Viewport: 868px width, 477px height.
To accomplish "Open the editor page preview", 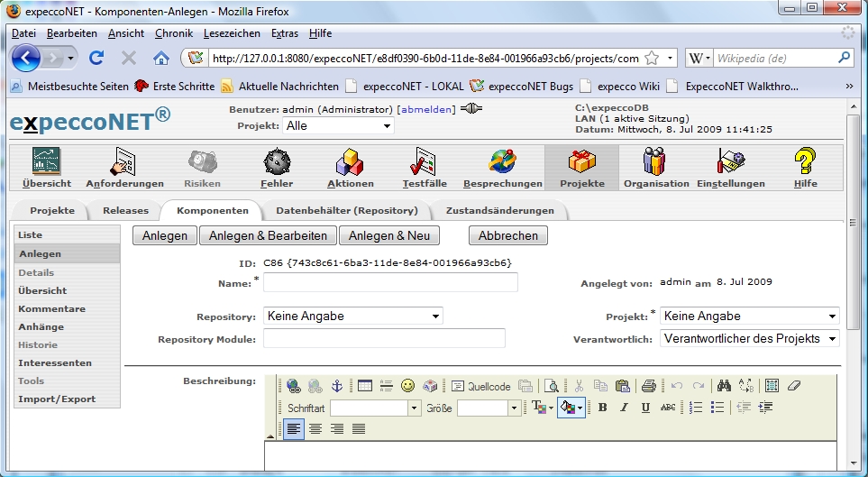I will coord(552,386).
